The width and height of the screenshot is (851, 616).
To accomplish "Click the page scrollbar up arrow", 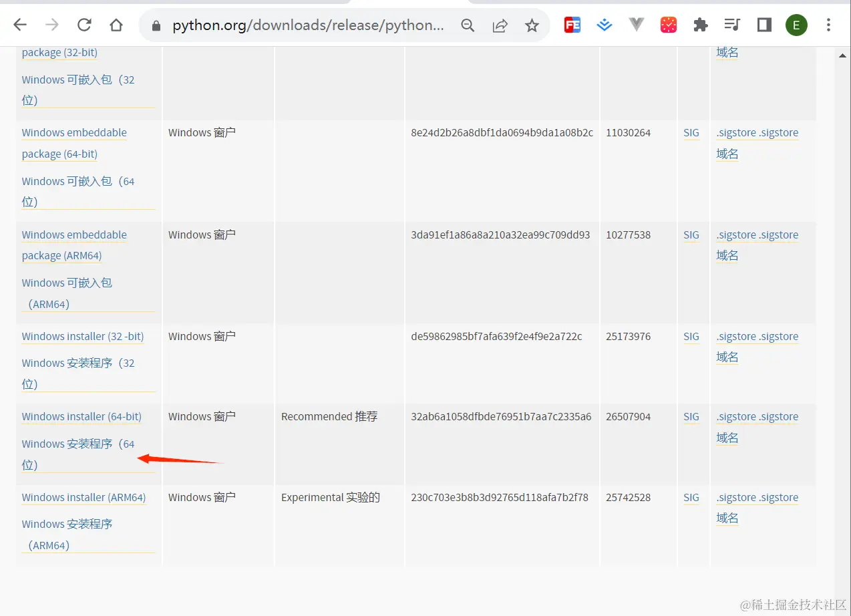I will 842,56.
